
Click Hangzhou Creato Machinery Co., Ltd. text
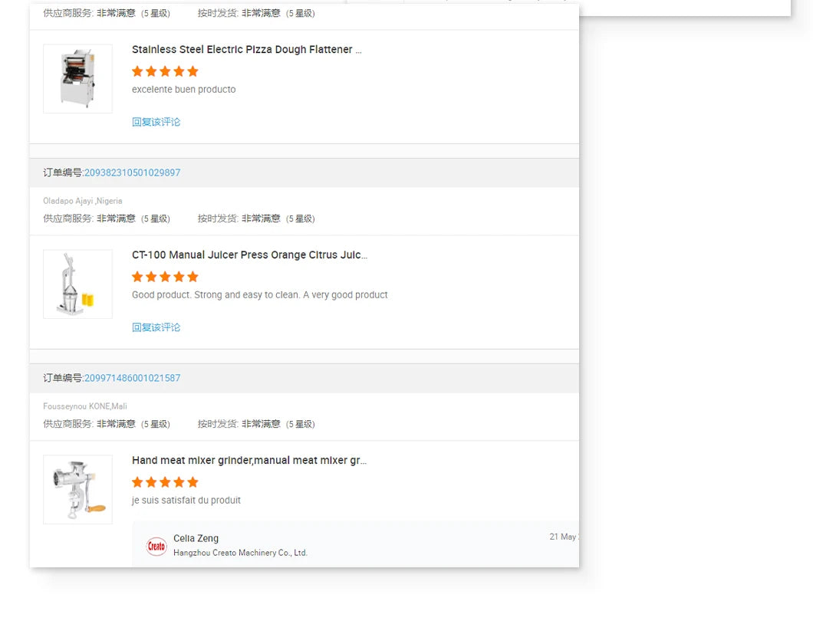(x=240, y=553)
